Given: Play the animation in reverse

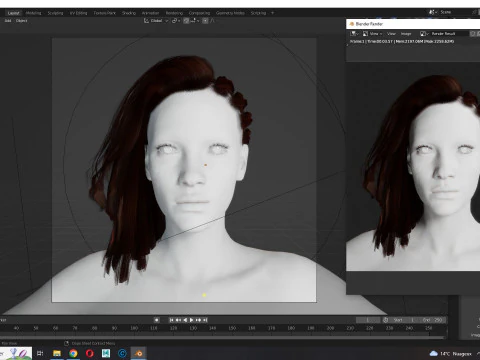Looking at the screenshot, I should 185,320.
